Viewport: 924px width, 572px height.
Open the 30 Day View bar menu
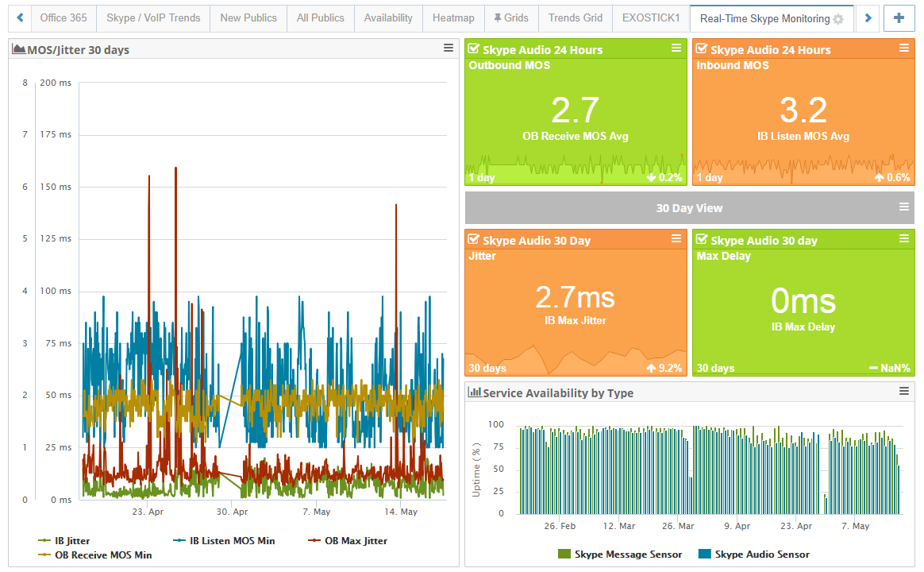click(904, 207)
